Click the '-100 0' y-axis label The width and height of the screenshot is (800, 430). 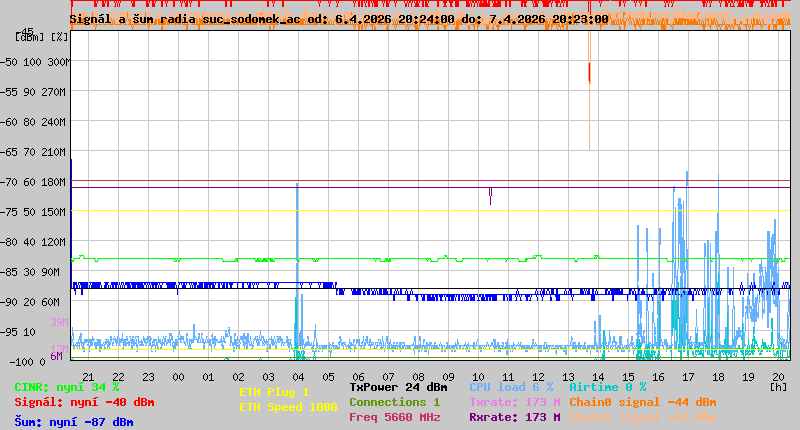(28, 362)
